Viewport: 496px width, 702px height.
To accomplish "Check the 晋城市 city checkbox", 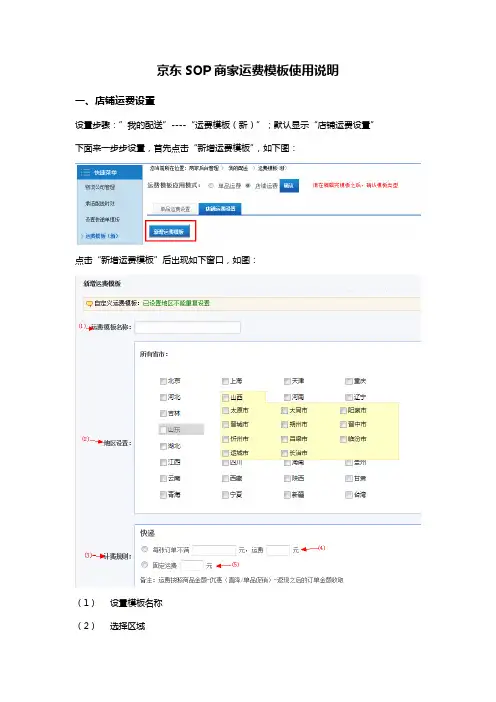I will [226, 424].
